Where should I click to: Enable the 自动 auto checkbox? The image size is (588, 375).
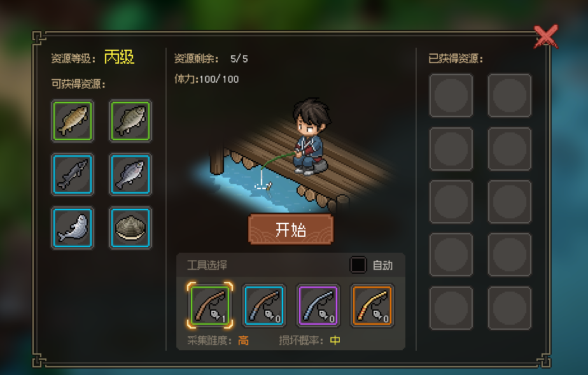click(x=358, y=265)
